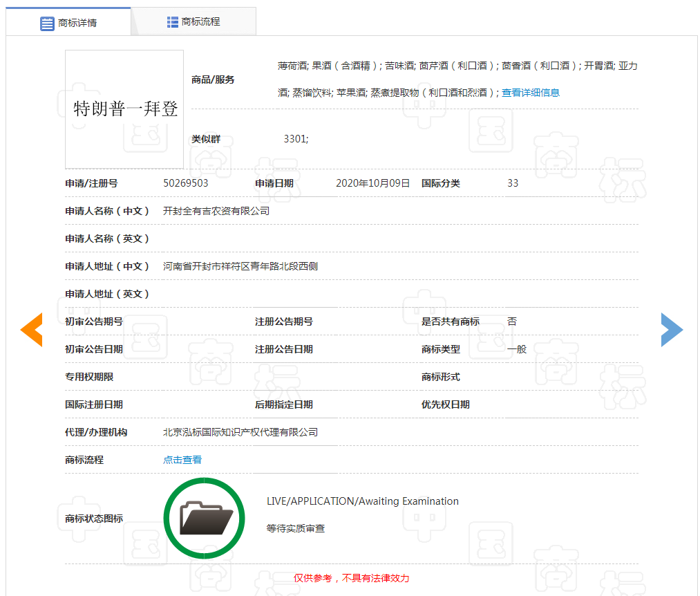This screenshot has height=596, width=700.
Task: Click the 申请人名称（中文） label
Action: [107, 211]
